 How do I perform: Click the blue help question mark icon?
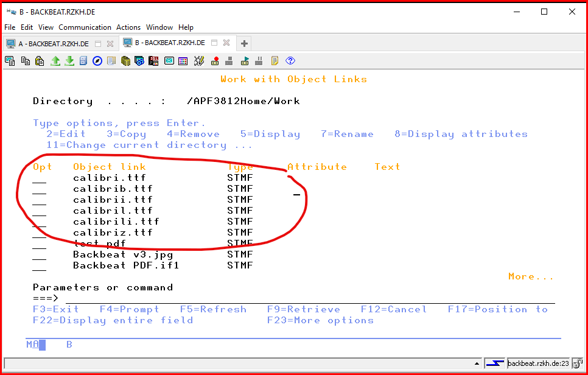coord(290,61)
